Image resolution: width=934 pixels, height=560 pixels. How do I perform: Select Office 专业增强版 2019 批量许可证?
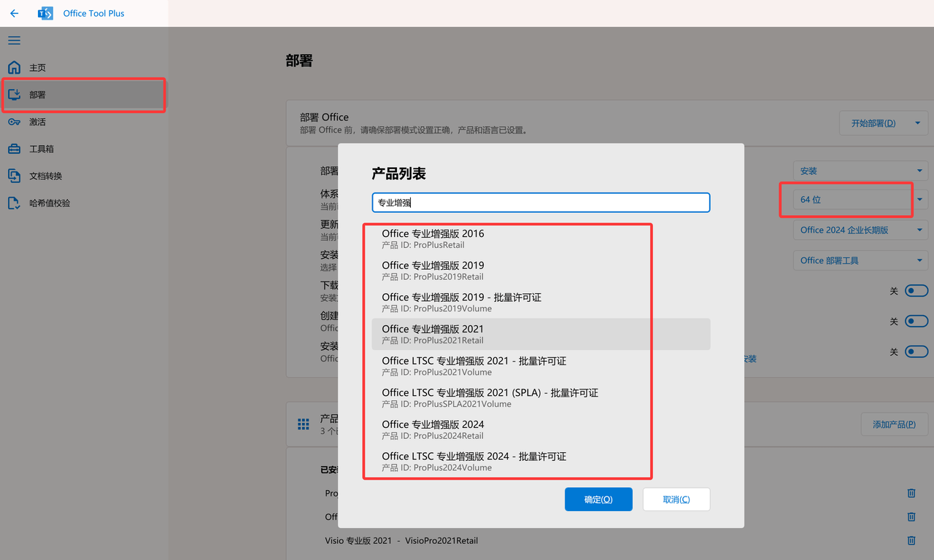coord(461,302)
